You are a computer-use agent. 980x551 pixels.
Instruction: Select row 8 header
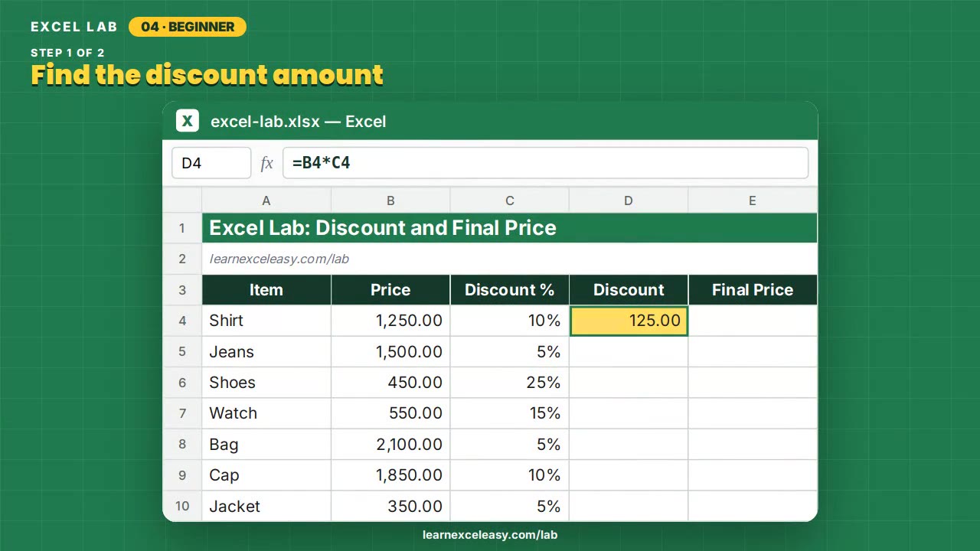[x=182, y=445]
